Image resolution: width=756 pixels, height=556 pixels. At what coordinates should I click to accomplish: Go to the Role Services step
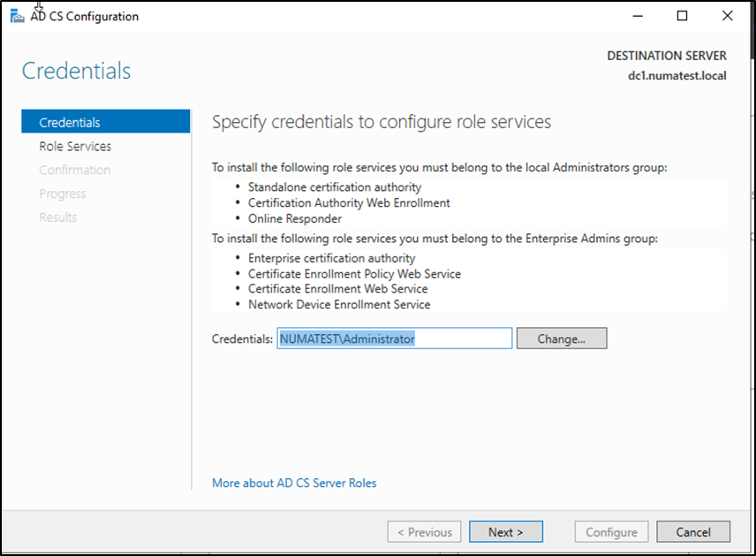(x=75, y=147)
